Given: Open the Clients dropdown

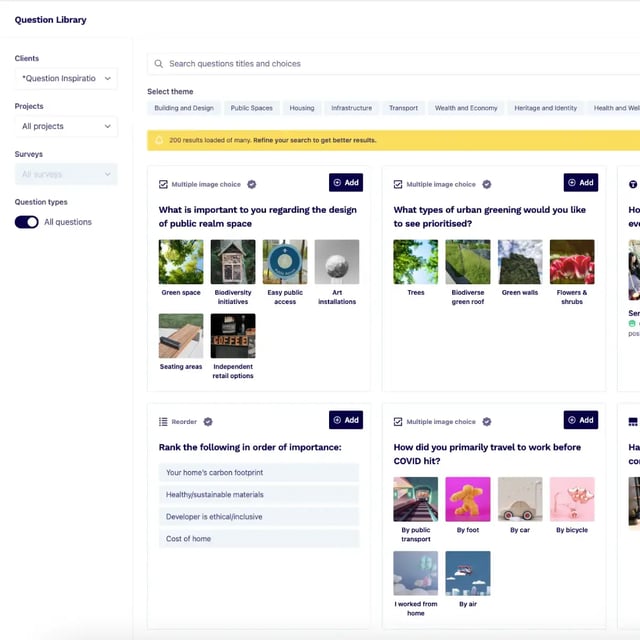Looking at the screenshot, I should coord(66,78).
